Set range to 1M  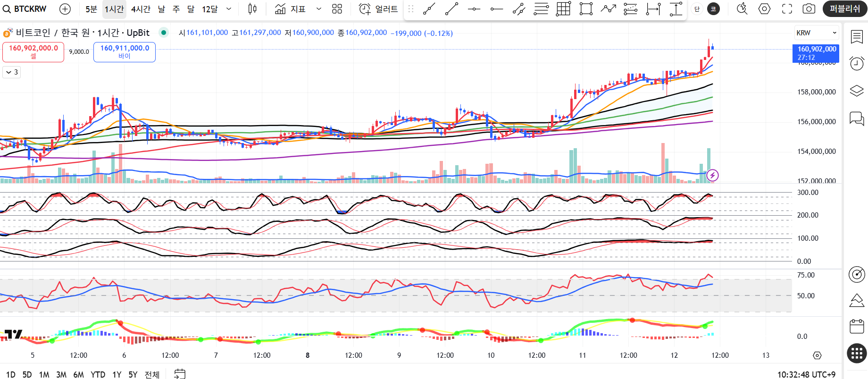44,374
